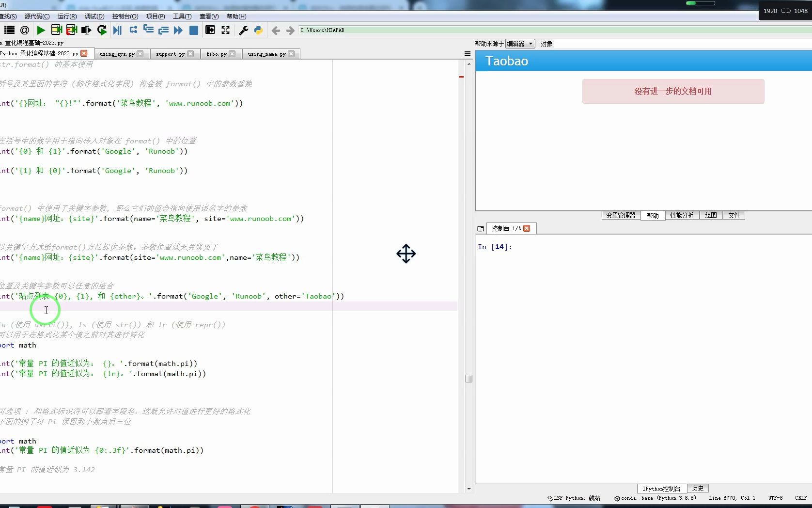812x508 pixels.
Task: Close the support.py tab
Action: pos(190,54)
